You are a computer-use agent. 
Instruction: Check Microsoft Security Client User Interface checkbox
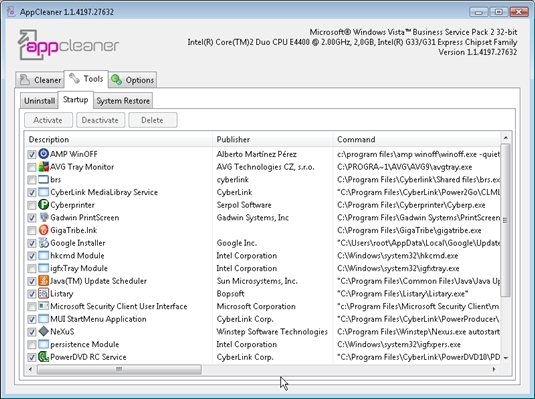click(x=32, y=307)
